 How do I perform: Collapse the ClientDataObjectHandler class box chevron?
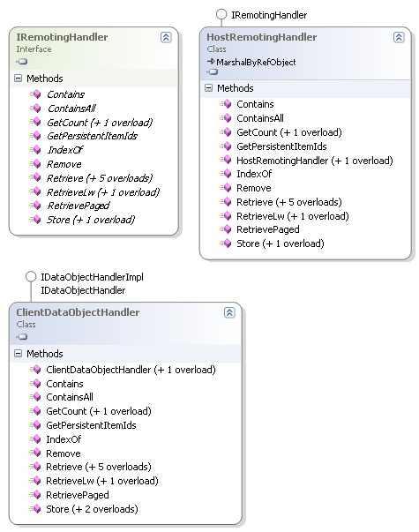point(229,312)
